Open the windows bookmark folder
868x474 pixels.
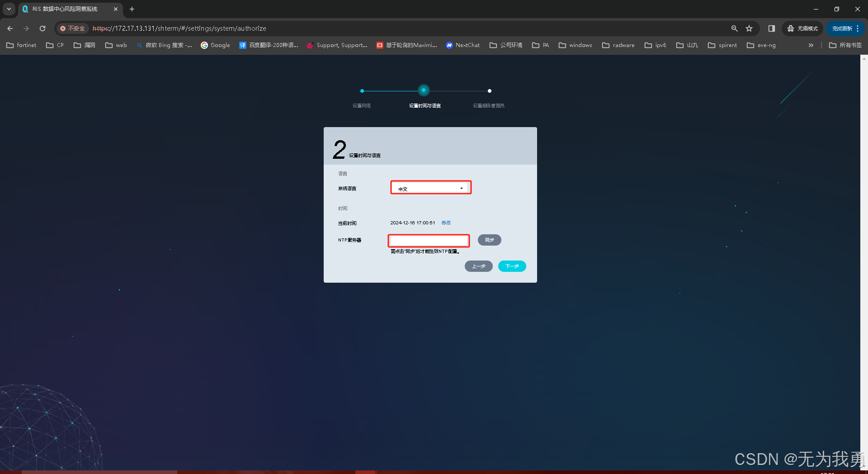tap(576, 45)
